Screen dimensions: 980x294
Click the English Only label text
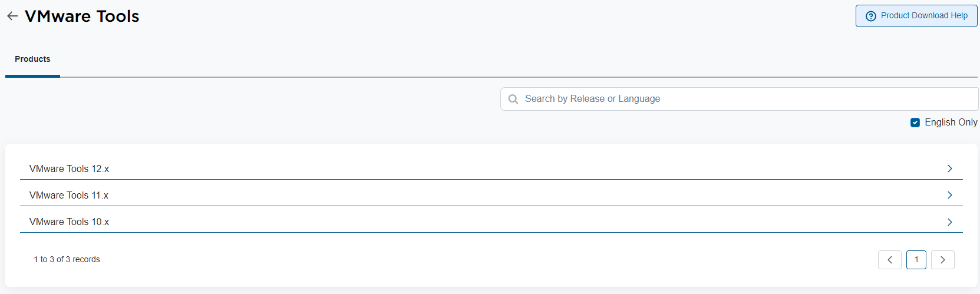pos(951,123)
